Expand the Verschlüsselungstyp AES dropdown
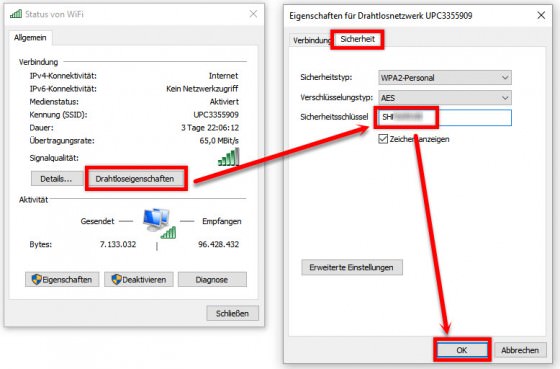The image size is (560, 369). (445, 98)
